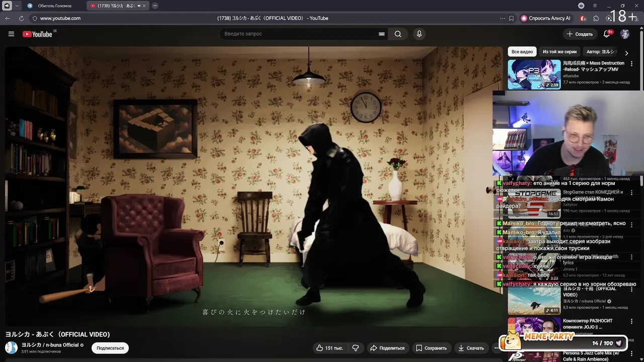Open the YouTube hamburger guide menu
Screen dimensions: 644x362
tap(11, 34)
